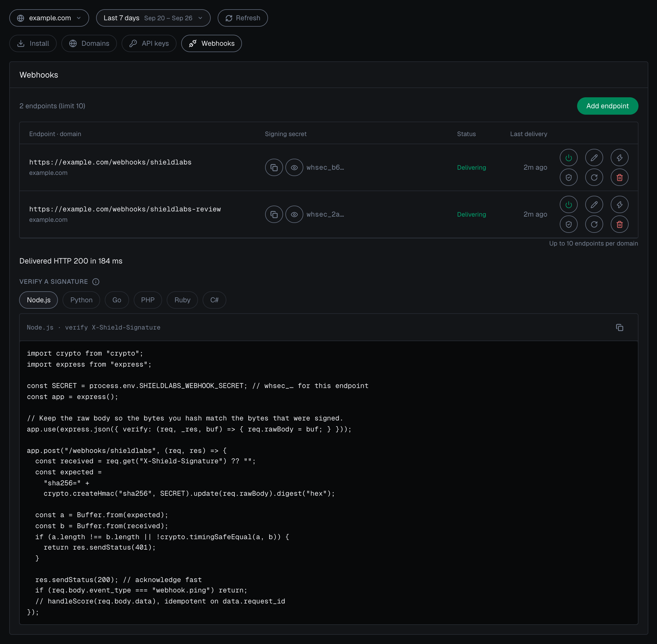Toggle power for shieldlabs-review endpoint
Viewport: 657px width, 644px height.
568,205
